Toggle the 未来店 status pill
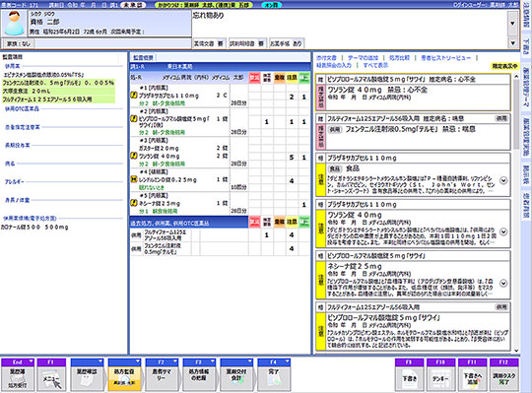The height and width of the screenshot is (393, 532). [133, 5]
